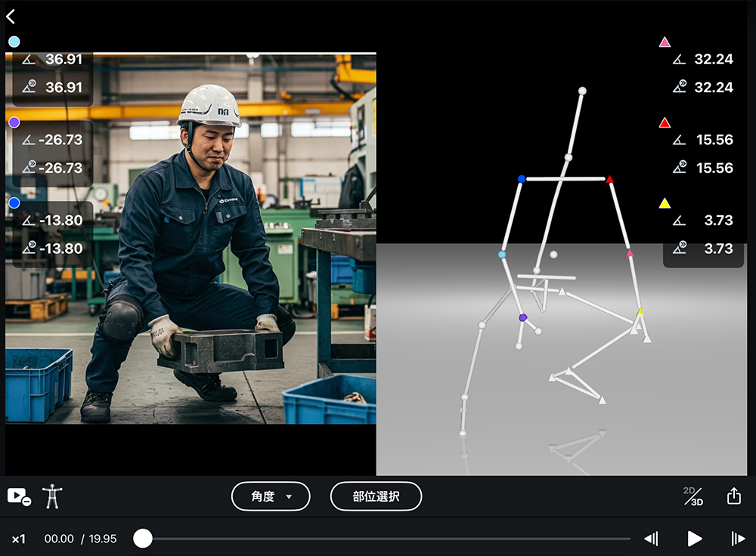This screenshot has height=556, width=756.
Task: Click the total duration 19.95
Action: 103,539
